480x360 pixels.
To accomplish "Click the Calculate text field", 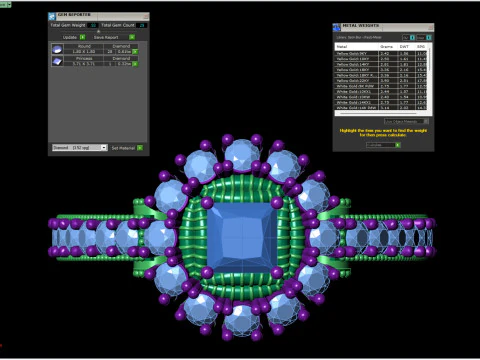I will (x=380, y=145).
